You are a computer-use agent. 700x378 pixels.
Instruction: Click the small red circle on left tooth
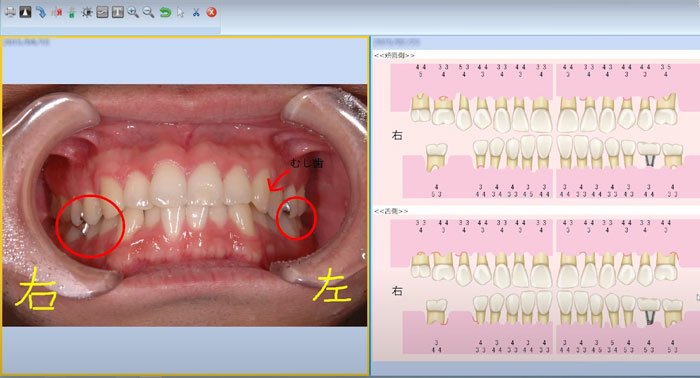[296, 218]
